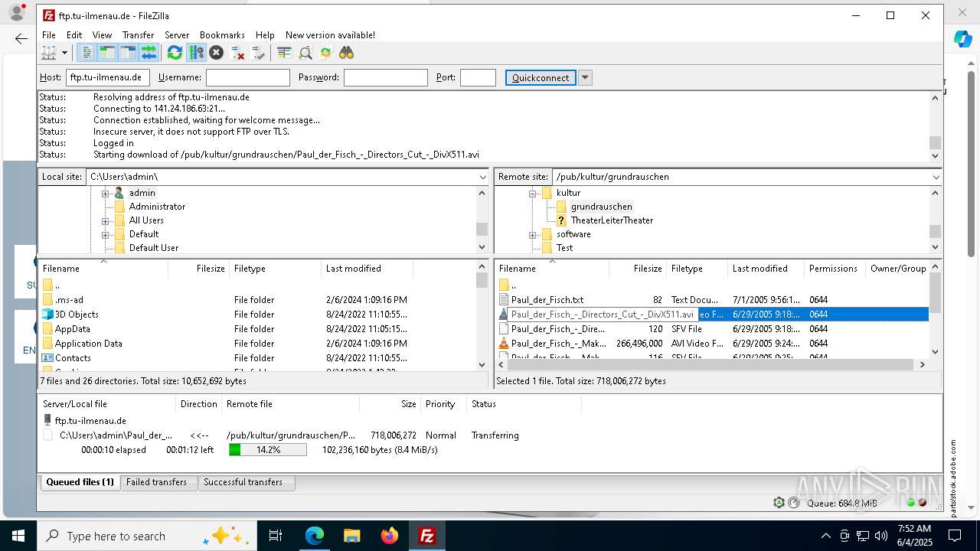Toggle local directory tree display

[107, 53]
